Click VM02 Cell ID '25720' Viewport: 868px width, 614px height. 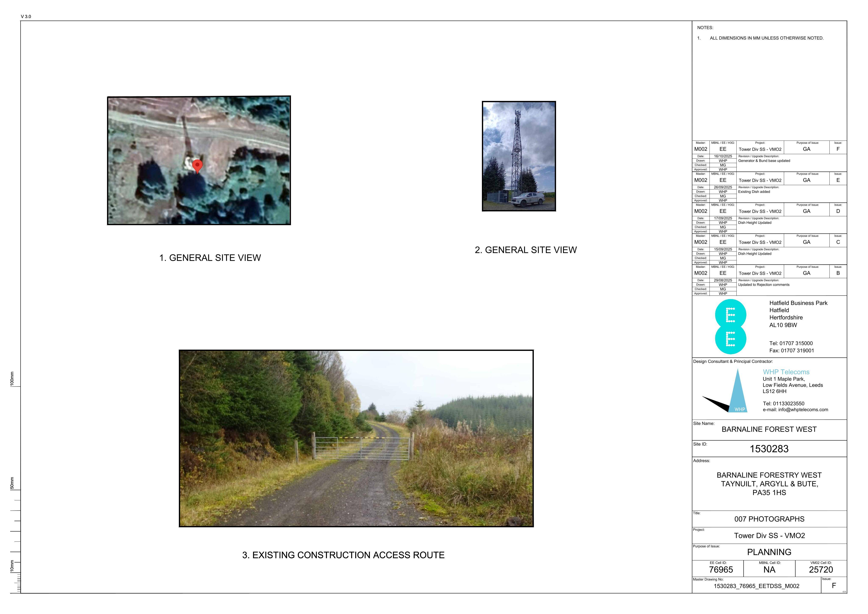pyautogui.click(x=821, y=570)
